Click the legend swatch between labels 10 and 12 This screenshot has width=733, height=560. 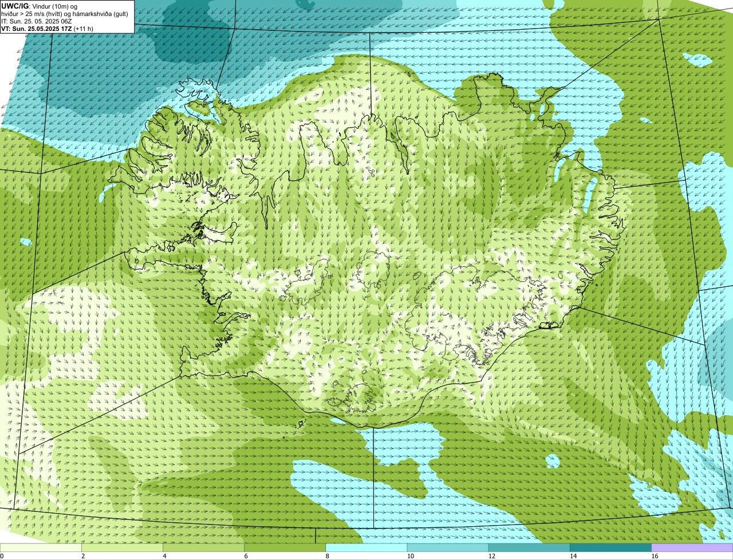pyautogui.click(x=448, y=548)
